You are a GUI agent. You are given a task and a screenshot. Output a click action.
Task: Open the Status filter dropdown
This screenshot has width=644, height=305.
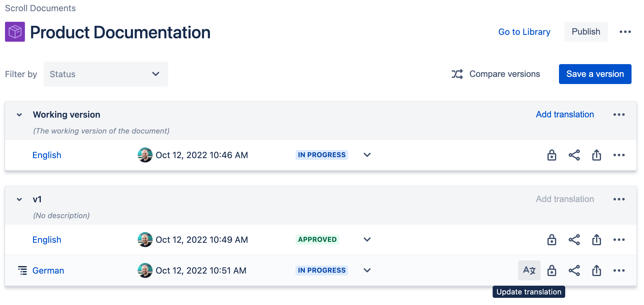pyautogui.click(x=106, y=74)
